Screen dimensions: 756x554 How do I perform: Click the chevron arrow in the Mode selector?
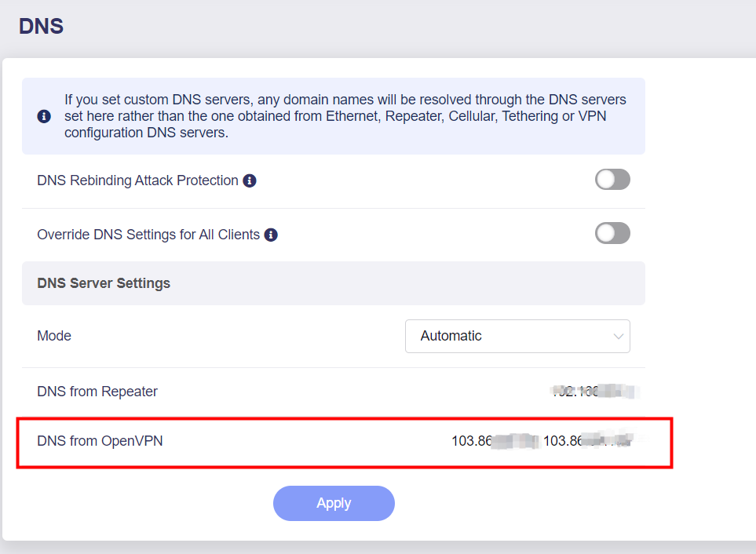click(618, 337)
